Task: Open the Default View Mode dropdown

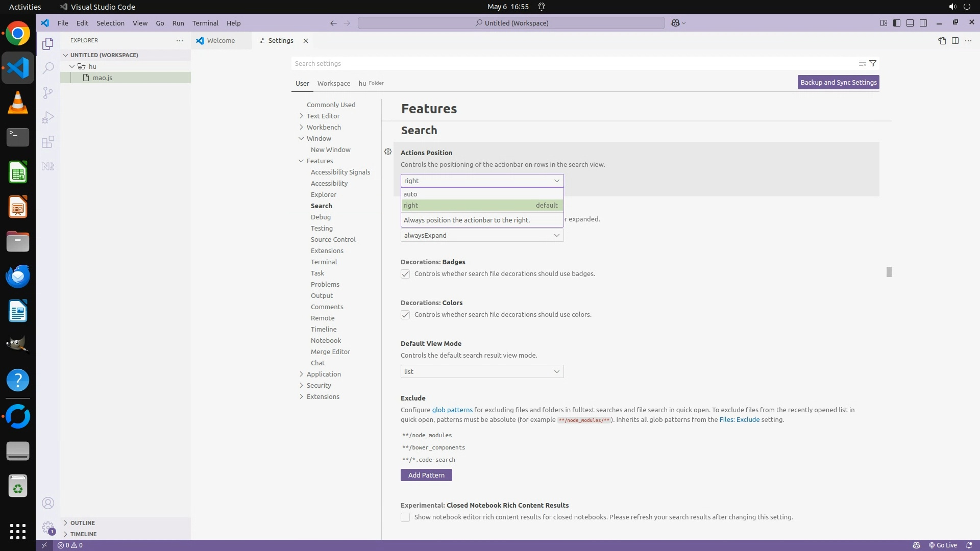Action: [x=482, y=371]
